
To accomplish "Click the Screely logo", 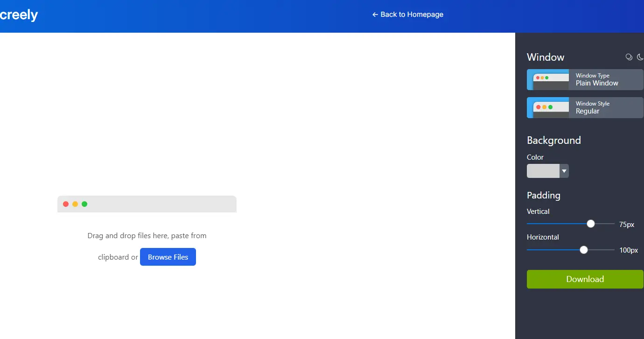I will [x=19, y=15].
